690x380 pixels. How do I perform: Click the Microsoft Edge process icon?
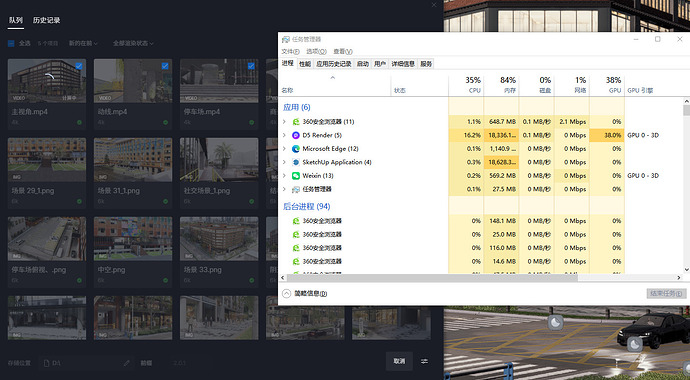296,149
